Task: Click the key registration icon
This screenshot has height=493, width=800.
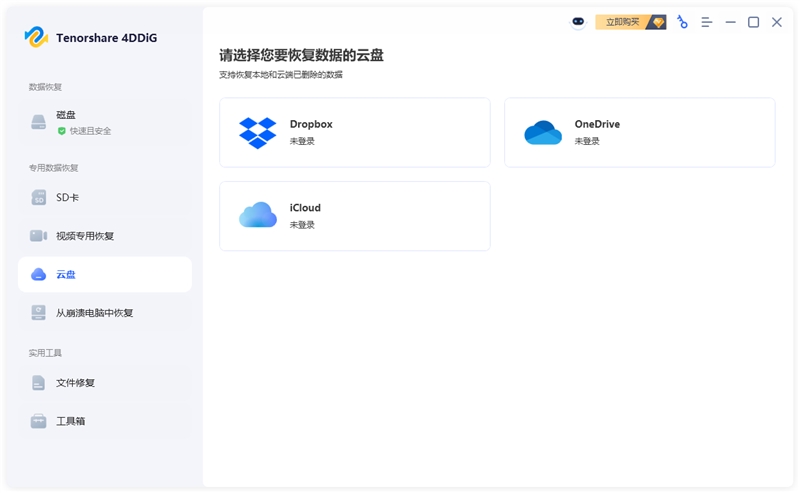Action: coord(682,22)
